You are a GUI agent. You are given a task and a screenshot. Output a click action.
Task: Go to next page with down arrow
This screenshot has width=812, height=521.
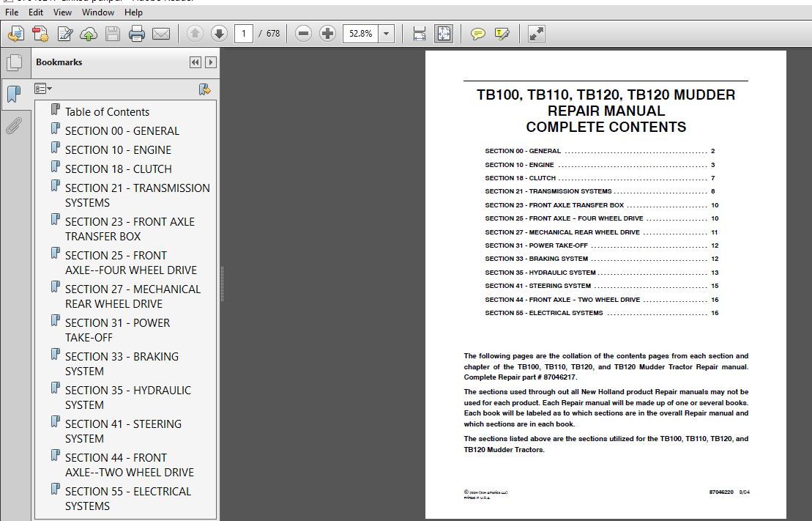[219, 34]
